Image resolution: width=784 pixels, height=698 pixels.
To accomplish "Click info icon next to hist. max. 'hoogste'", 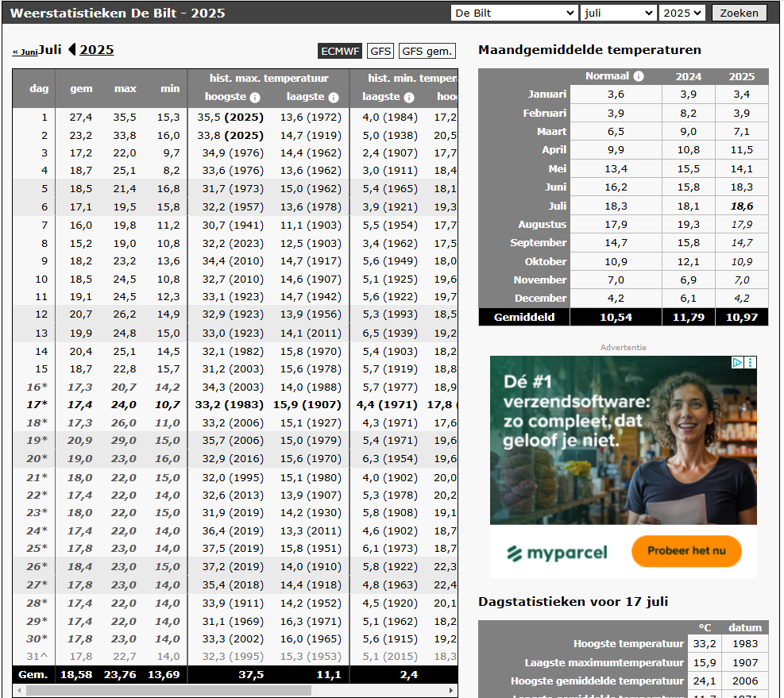I will [x=255, y=98].
